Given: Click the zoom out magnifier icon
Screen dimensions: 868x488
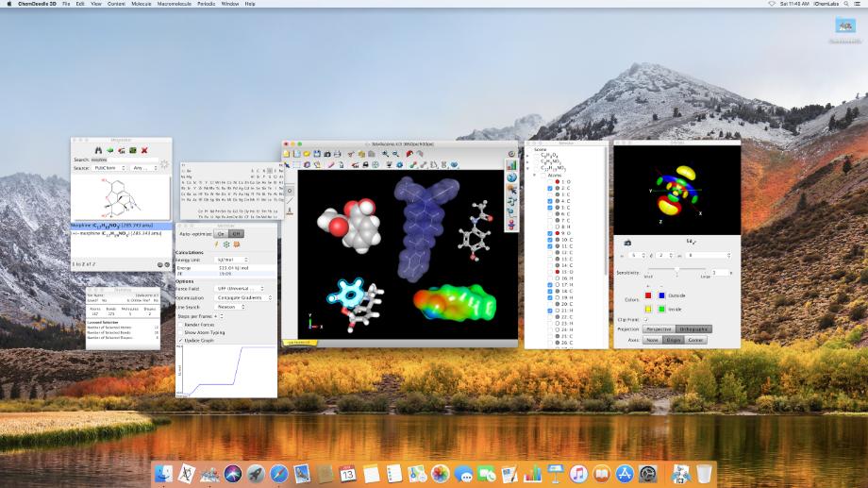Looking at the screenshot, I should click(395, 154).
